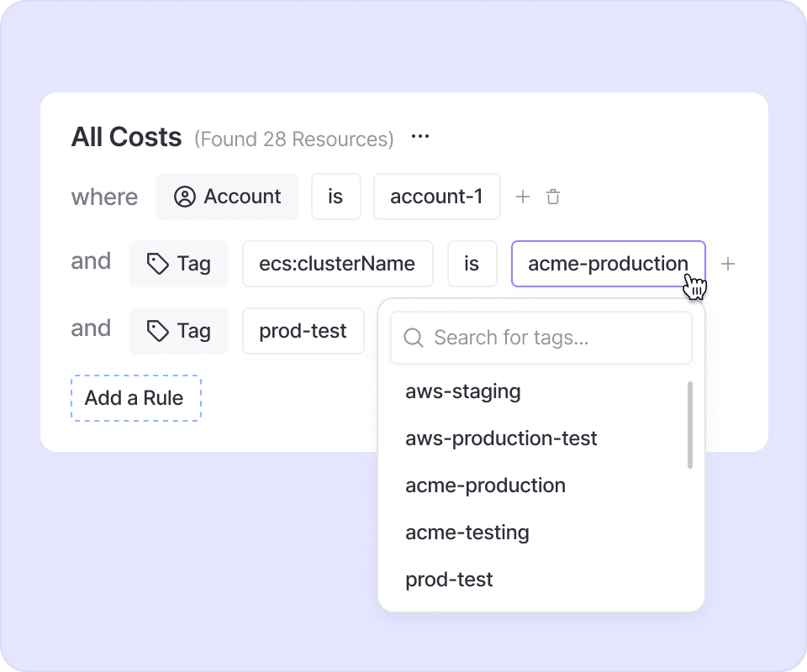Viewport: 807px width, 672px height.
Task: Open the account-1 value dropdown
Action: coord(436,197)
